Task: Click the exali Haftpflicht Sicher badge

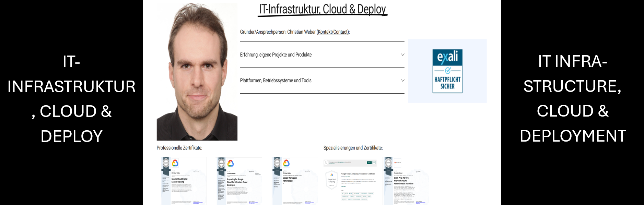Action: [x=447, y=71]
